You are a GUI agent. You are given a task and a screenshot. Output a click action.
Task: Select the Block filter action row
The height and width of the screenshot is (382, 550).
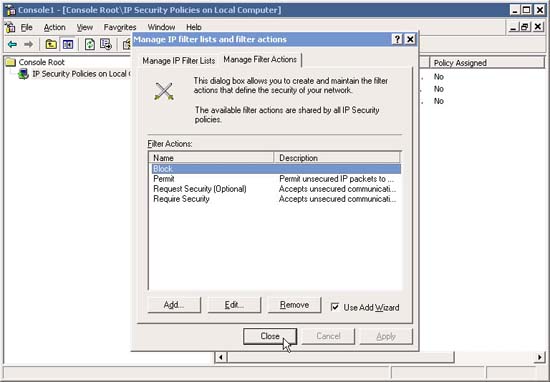pyautogui.click(x=276, y=169)
